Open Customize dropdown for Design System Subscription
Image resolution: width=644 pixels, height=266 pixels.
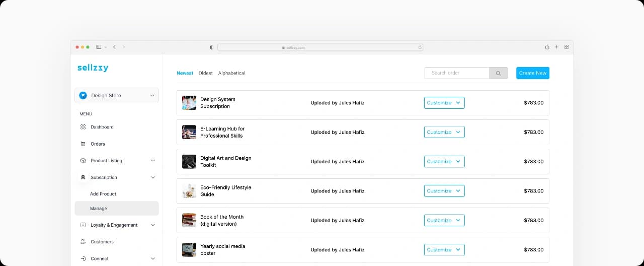point(444,103)
